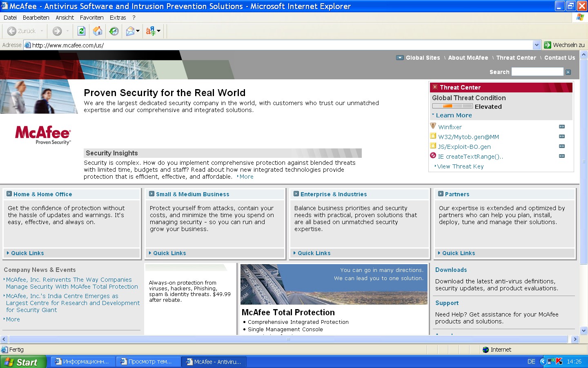Click the Home & Home Office heading icon
The image size is (588, 368).
point(9,194)
